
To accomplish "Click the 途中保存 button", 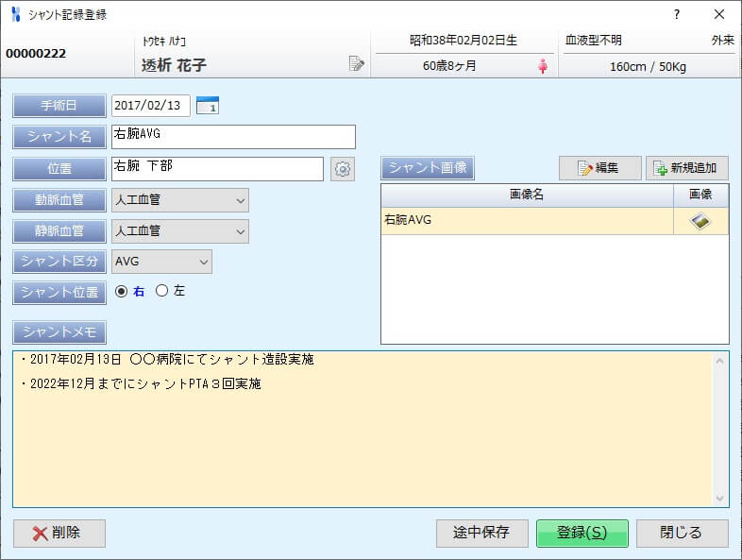I will pyautogui.click(x=482, y=534).
